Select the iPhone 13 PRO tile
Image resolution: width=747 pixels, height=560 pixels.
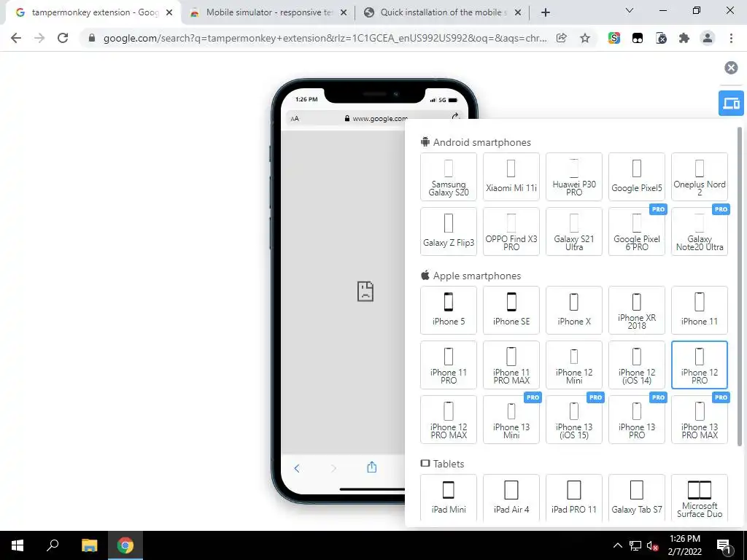pos(636,419)
